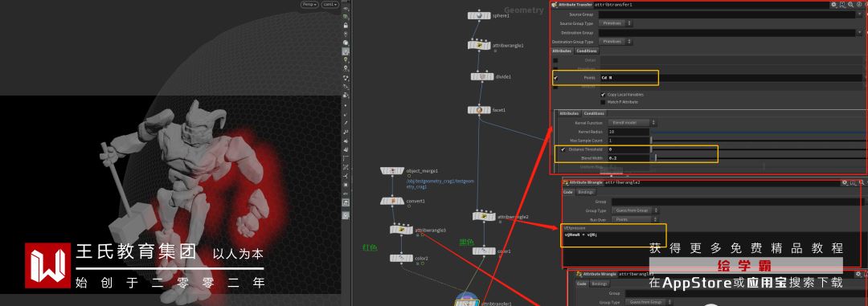
Task: Click the Max Sample Count value field
Action: click(628, 141)
